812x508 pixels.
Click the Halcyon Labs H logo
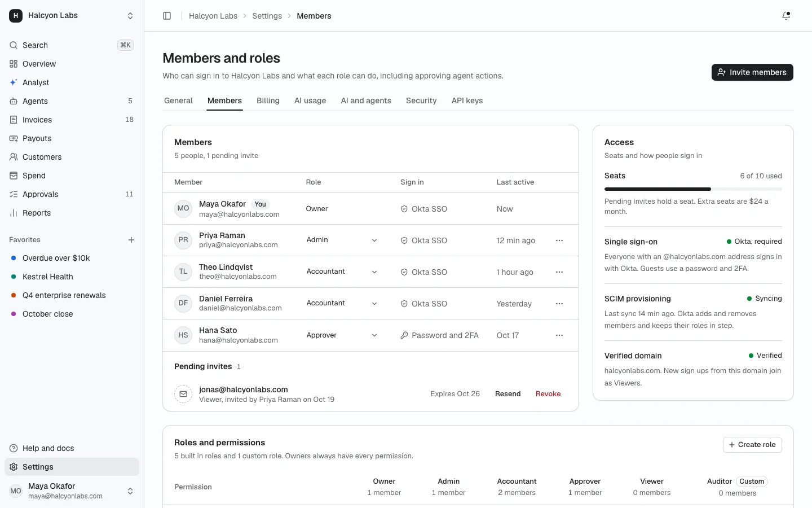coord(16,16)
